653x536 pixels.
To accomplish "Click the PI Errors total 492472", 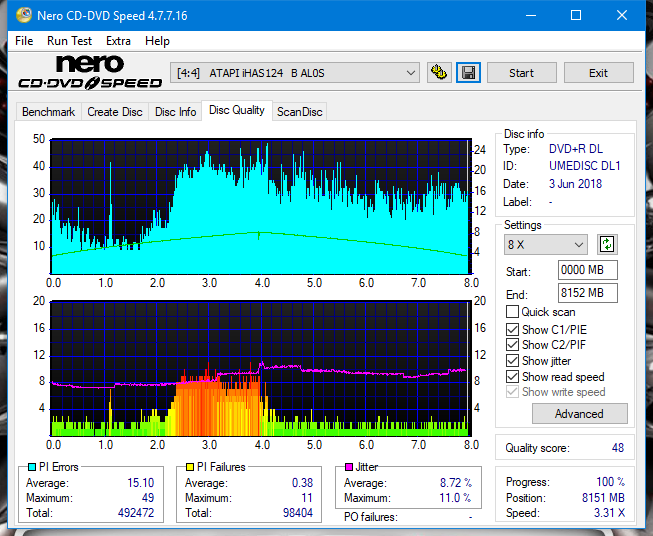I will pyautogui.click(x=136, y=513).
